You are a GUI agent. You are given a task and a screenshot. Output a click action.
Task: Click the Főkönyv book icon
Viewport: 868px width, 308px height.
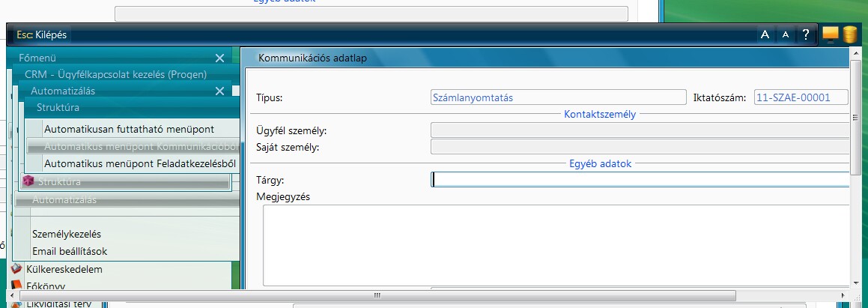click(17, 286)
